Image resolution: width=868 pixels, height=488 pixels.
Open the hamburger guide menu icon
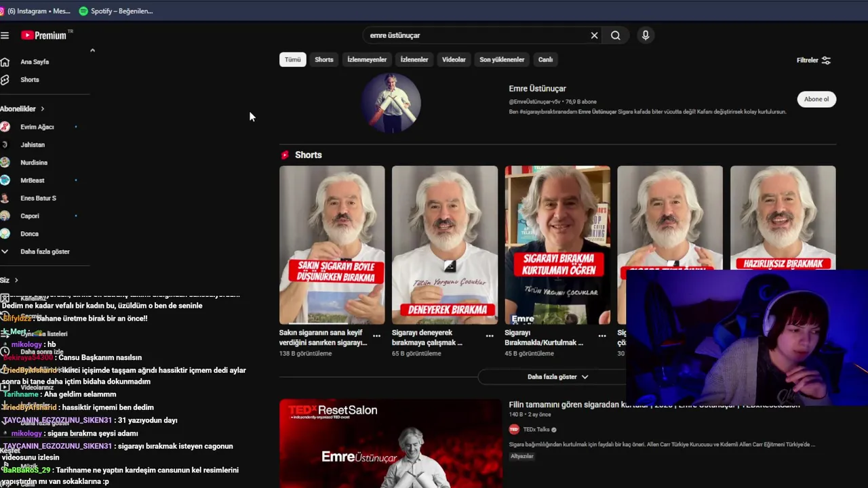[5, 35]
